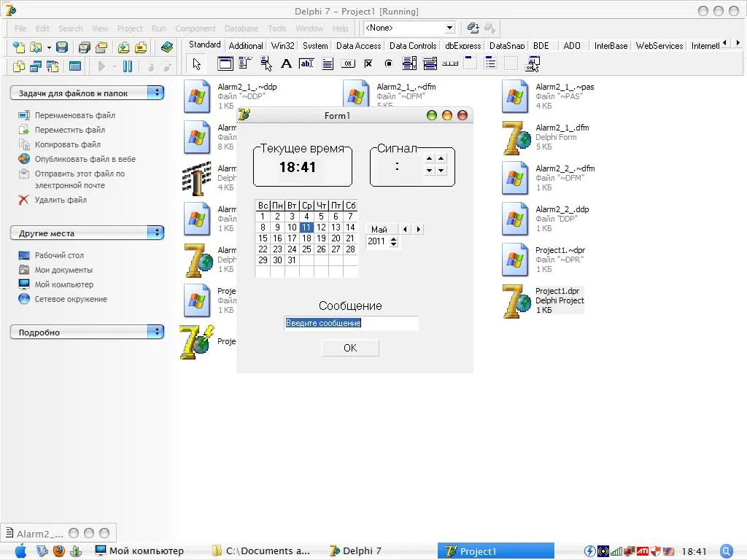Switch to the Data Access palette tab
The image size is (747, 560).
358,46
